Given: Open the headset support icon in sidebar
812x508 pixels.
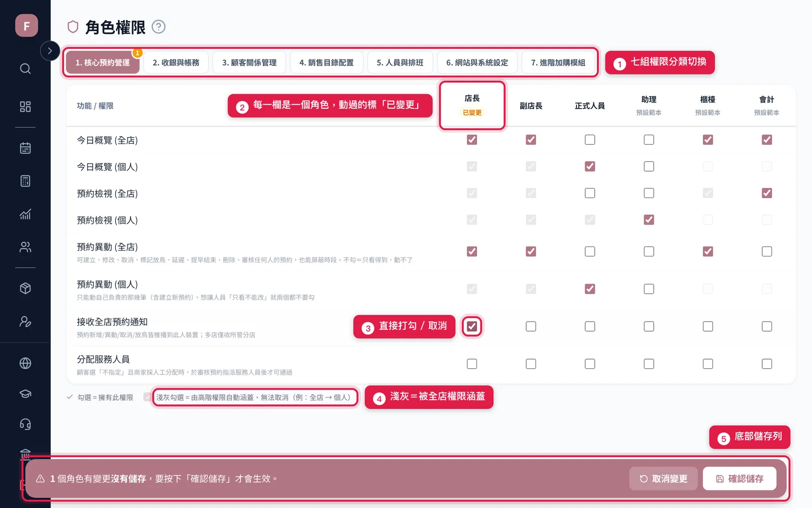Looking at the screenshot, I should click(x=25, y=424).
